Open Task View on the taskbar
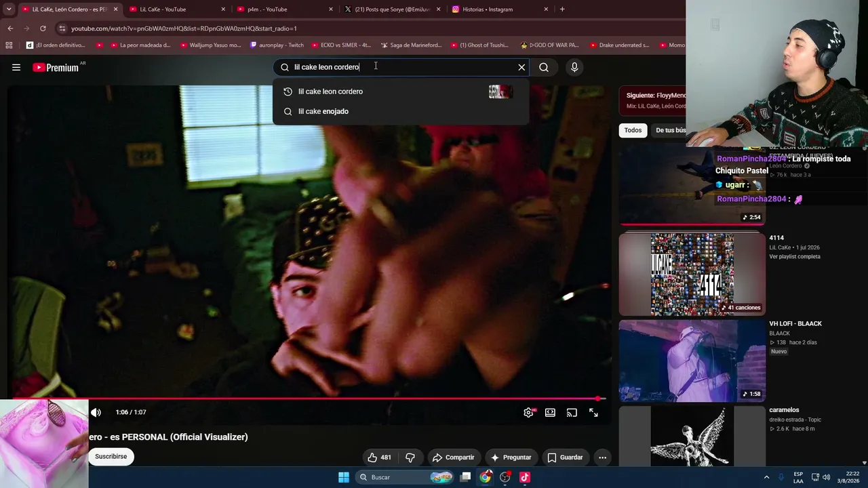The width and height of the screenshot is (868, 488). [x=465, y=477]
